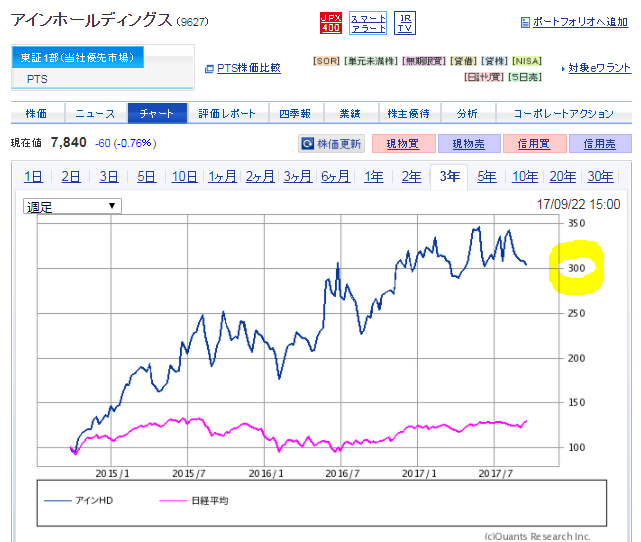Click the refresh icon on 株価更新

(307, 143)
